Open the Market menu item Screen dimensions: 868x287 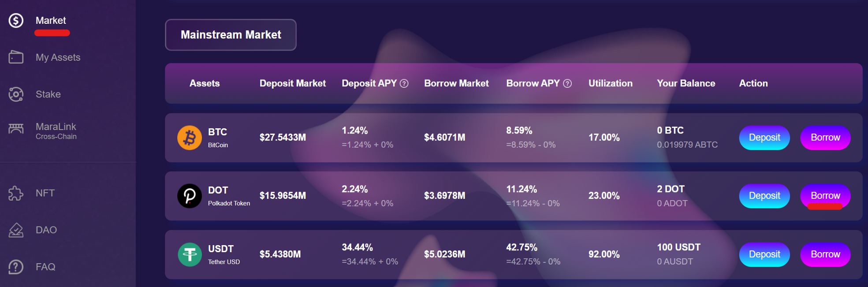pyautogui.click(x=51, y=20)
